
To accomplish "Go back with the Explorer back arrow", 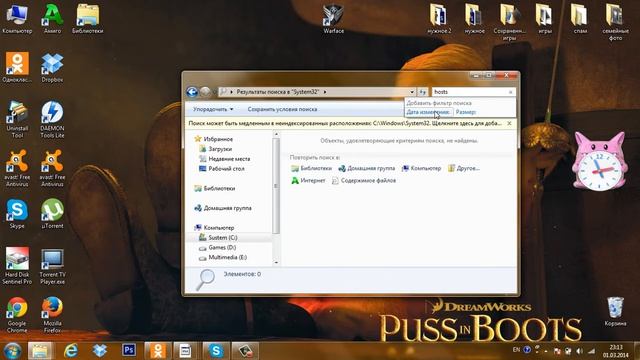I will 192,92.
